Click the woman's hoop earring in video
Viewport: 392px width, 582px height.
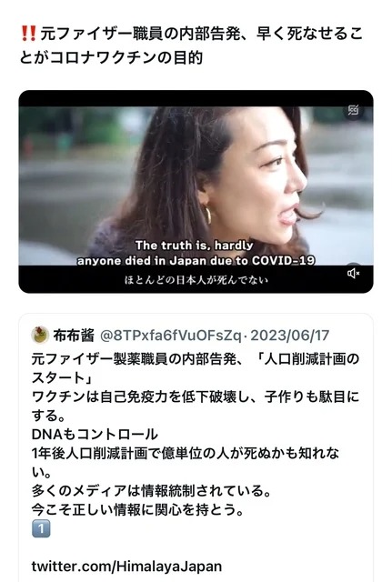(208, 216)
